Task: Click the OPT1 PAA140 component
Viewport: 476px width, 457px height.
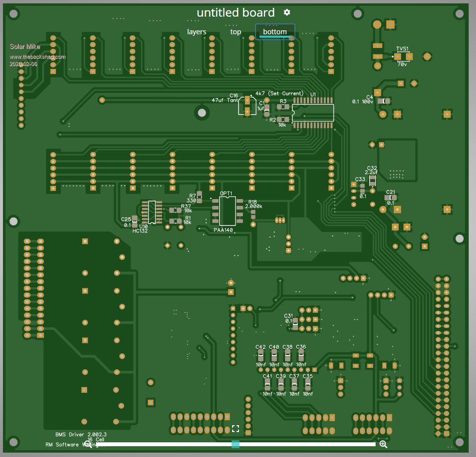Action: pos(227,211)
